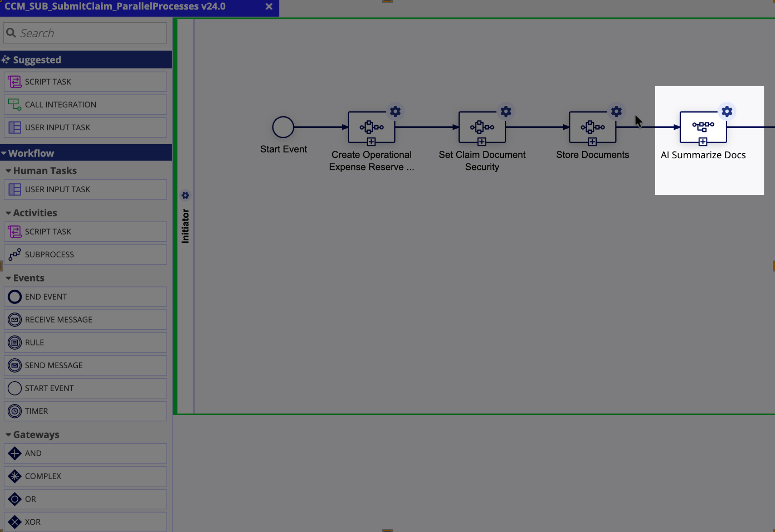Click the Start Event label on canvas

click(x=283, y=149)
